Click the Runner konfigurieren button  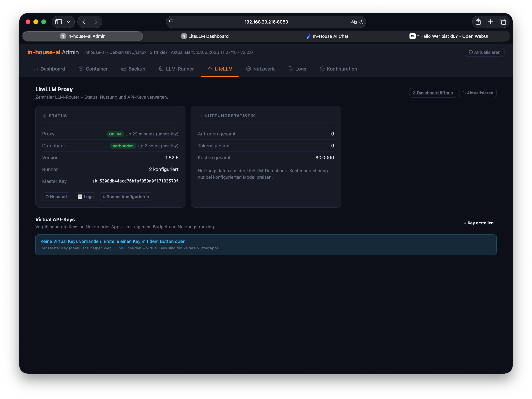point(126,197)
